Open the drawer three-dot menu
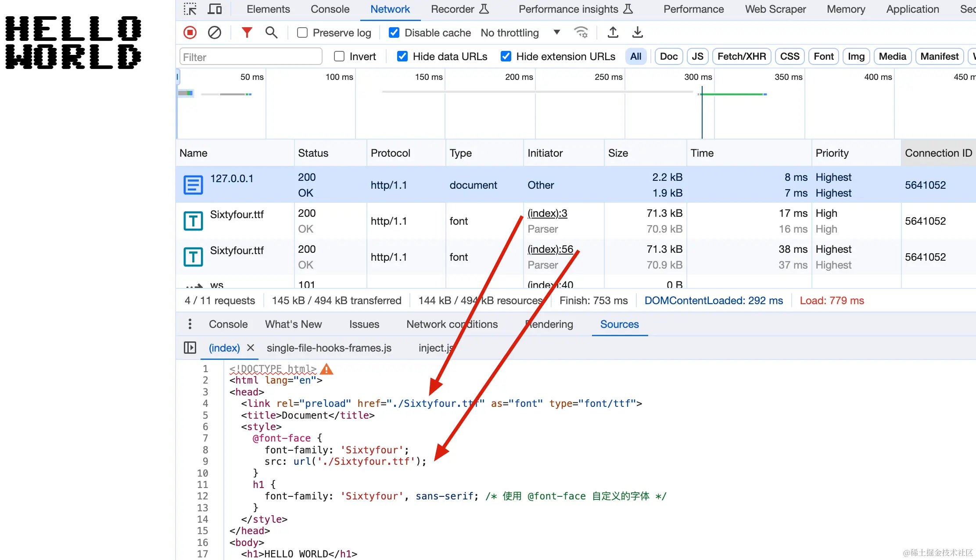This screenshot has width=976, height=560. [x=190, y=324]
